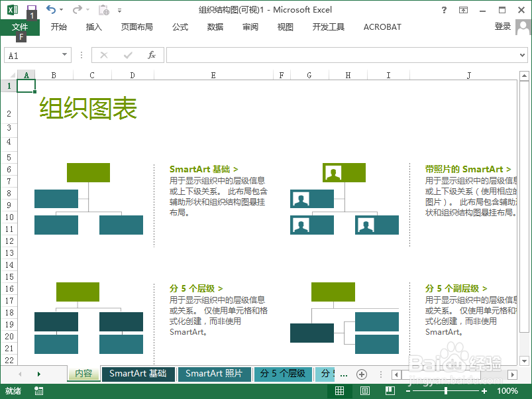Switch to Normal view icon
Image resolution: width=532 pixels, height=399 pixels.
(339, 391)
